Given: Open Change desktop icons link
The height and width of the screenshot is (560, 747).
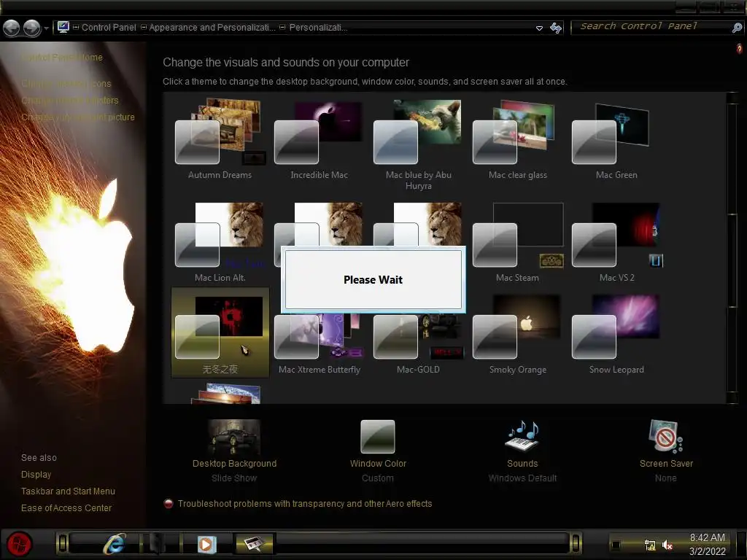Looking at the screenshot, I should [66, 84].
